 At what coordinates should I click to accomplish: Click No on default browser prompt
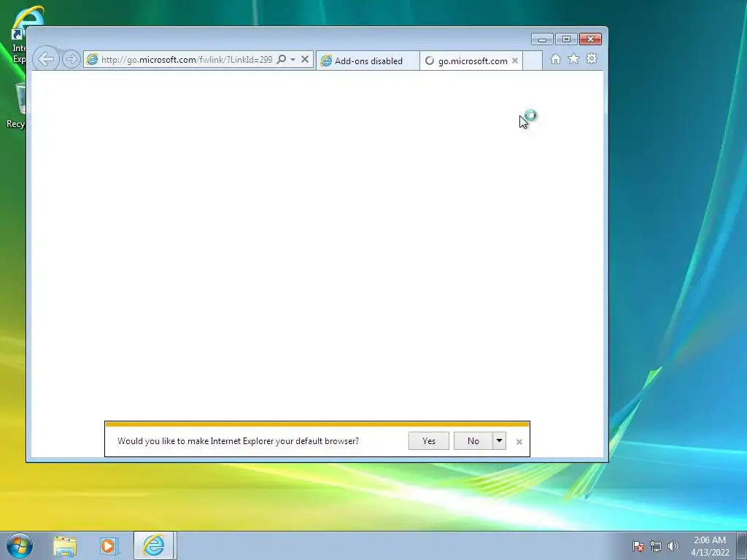pyautogui.click(x=473, y=441)
